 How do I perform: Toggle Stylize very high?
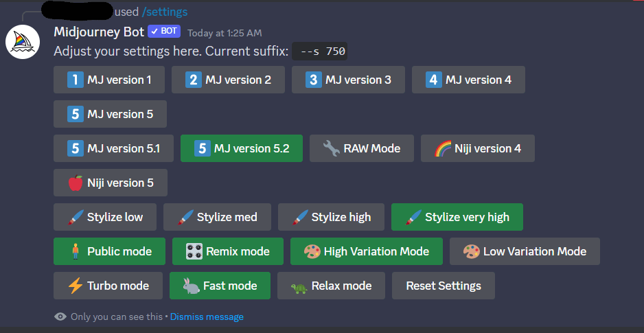457,217
